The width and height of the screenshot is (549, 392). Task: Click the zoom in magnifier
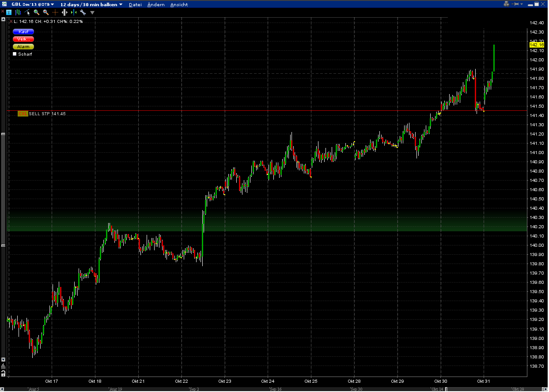(x=37, y=12)
